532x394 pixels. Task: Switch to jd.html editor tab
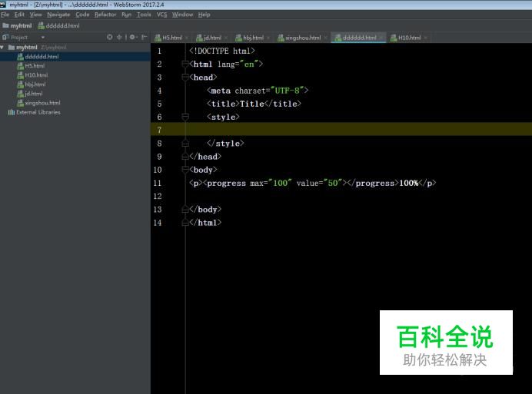click(208, 38)
